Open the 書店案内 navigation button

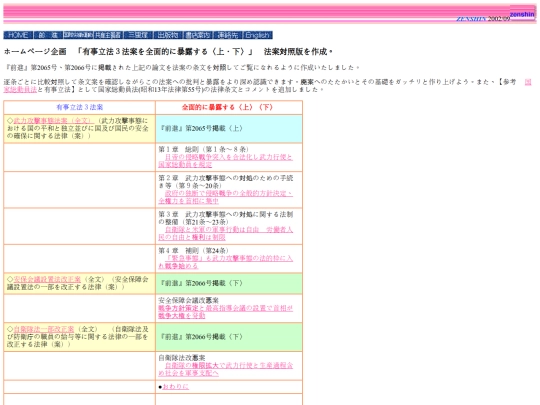(198, 35)
